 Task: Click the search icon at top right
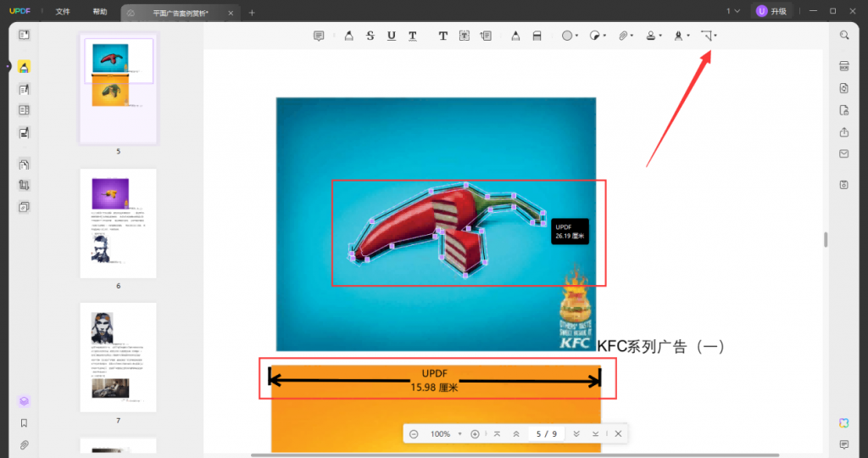(x=844, y=36)
